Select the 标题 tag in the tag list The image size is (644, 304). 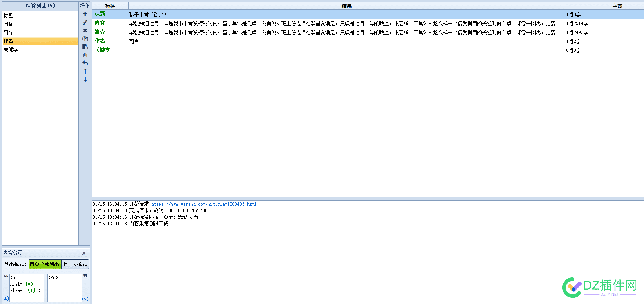[40, 15]
